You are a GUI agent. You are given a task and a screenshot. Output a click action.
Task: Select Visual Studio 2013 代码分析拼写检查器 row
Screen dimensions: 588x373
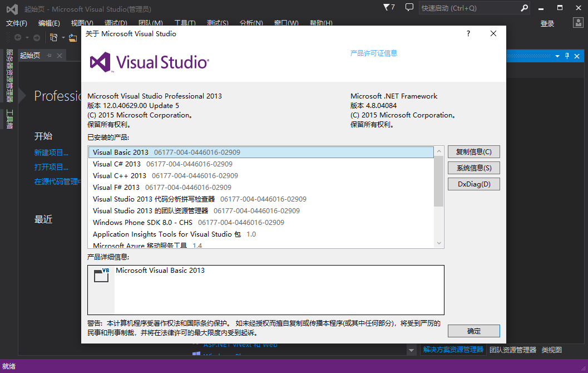[261, 199]
